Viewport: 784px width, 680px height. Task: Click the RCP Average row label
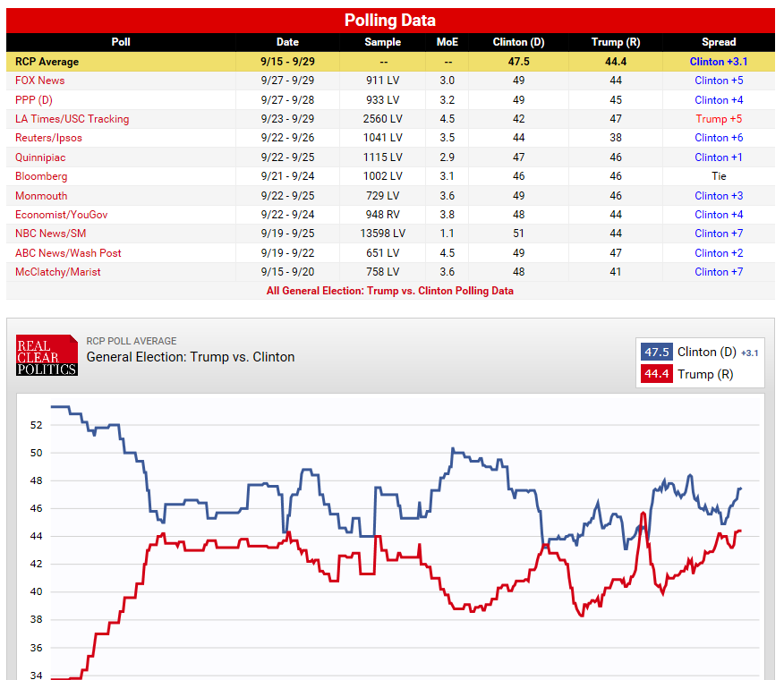point(47,62)
